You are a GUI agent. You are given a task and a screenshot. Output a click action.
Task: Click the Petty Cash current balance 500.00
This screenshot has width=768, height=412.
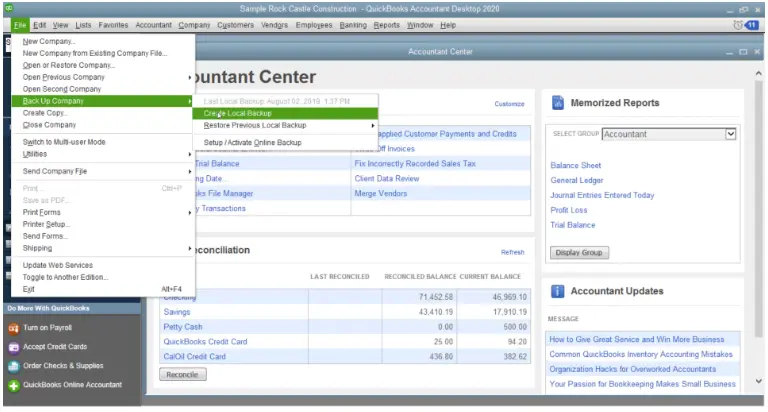(515, 327)
